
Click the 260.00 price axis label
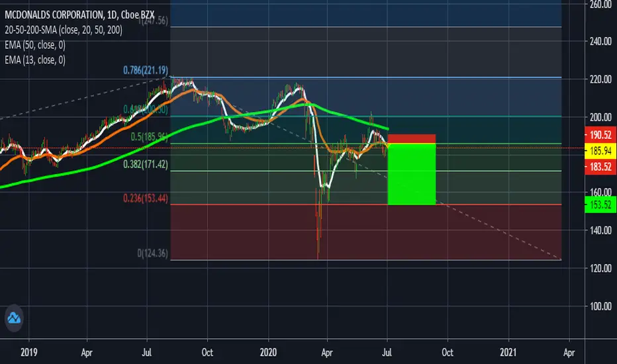click(x=600, y=5)
